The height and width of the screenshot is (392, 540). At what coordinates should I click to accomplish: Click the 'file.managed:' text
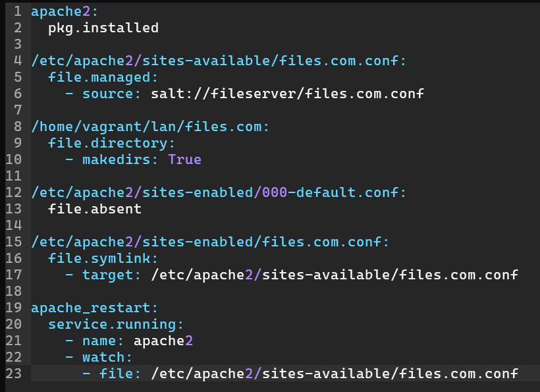(x=95, y=77)
